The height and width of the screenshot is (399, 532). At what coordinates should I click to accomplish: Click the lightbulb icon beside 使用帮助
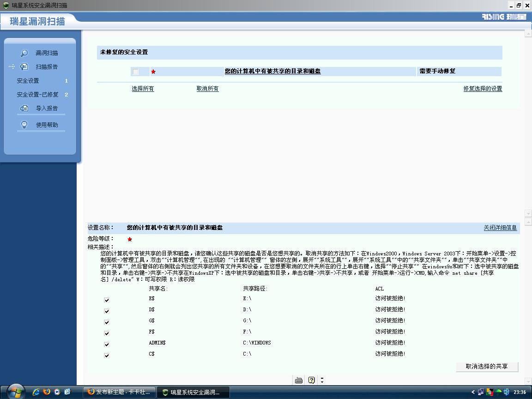tap(24, 125)
